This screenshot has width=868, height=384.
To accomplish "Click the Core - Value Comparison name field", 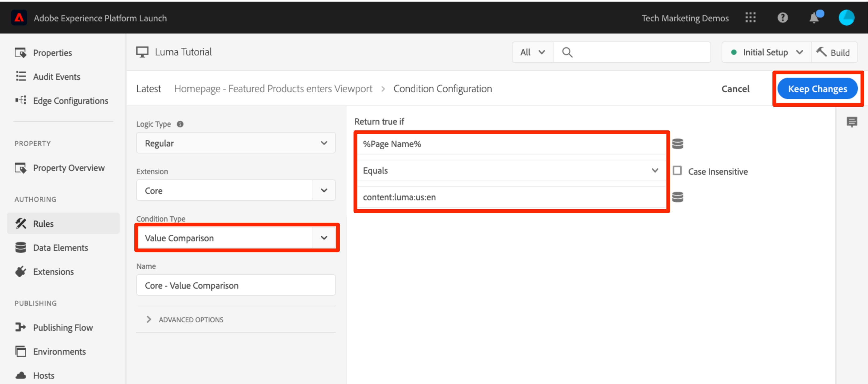I will [235, 285].
